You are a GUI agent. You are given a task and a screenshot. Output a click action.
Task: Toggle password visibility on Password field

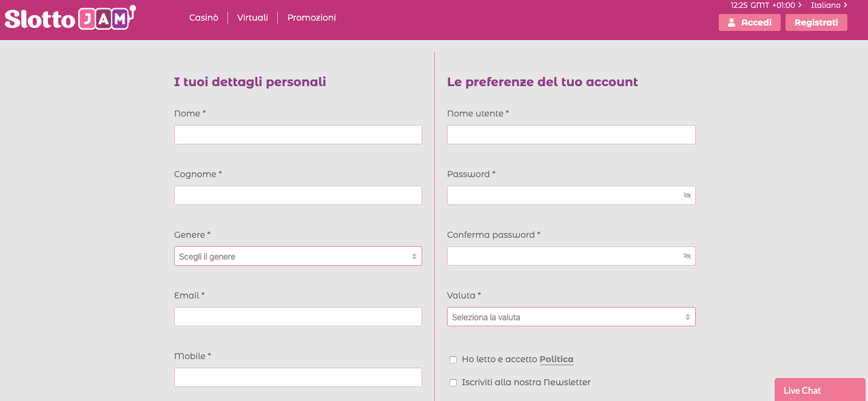coord(686,195)
